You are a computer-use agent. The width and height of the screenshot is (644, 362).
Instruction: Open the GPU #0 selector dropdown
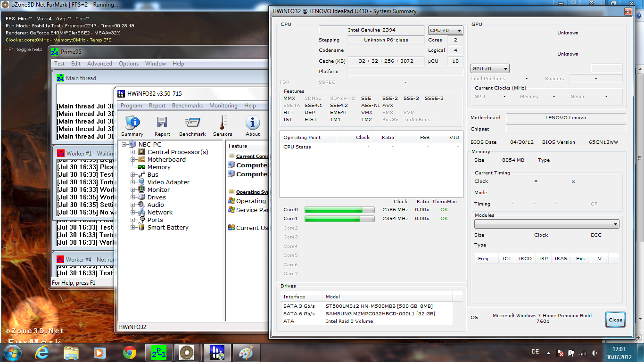pyautogui.click(x=490, y=69)
